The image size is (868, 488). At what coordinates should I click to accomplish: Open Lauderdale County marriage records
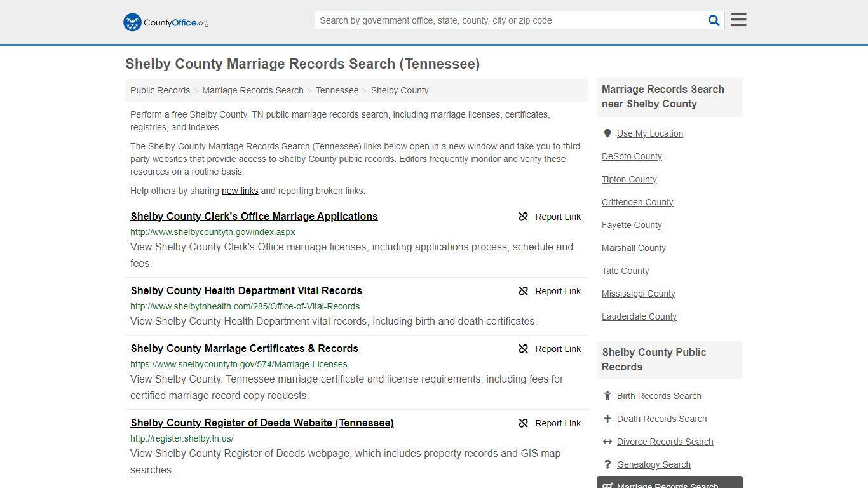click(x=639, y=316)
